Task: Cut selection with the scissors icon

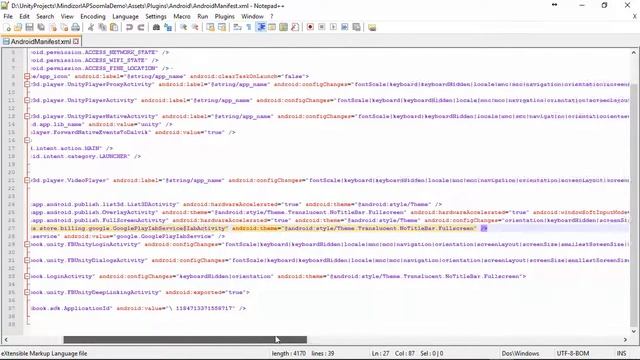Action: click(91, 27)
